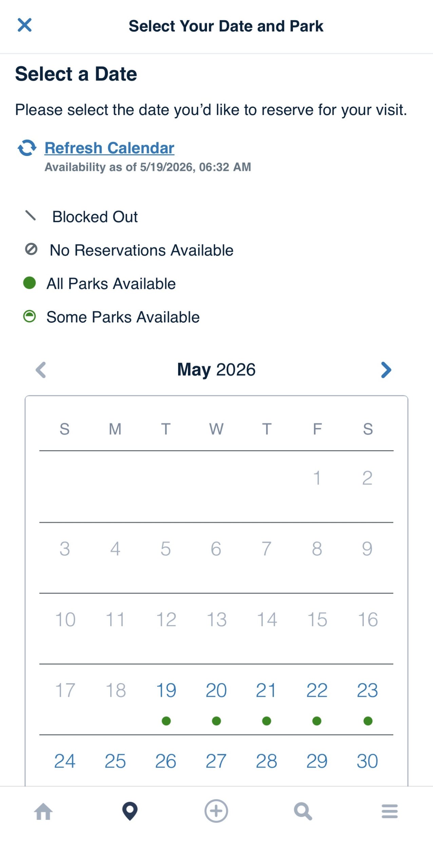The height and width of the screenshot is (868, 433).
Task: Close the Select Your Date and Park screen
Action: 24,25
